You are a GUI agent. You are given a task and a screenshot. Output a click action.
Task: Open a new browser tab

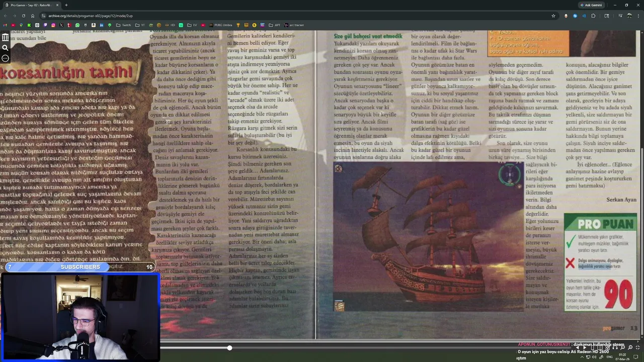coord(65,5)
